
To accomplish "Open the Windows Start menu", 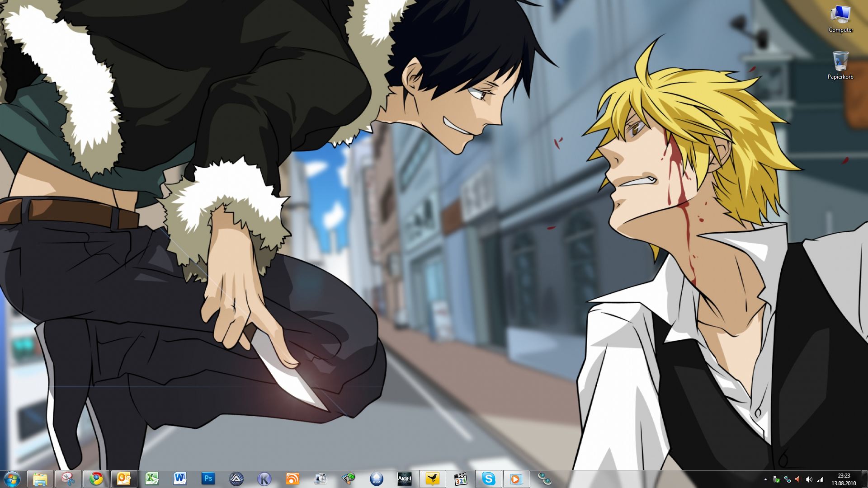I will pyautogui.click(x=12, y=479).
